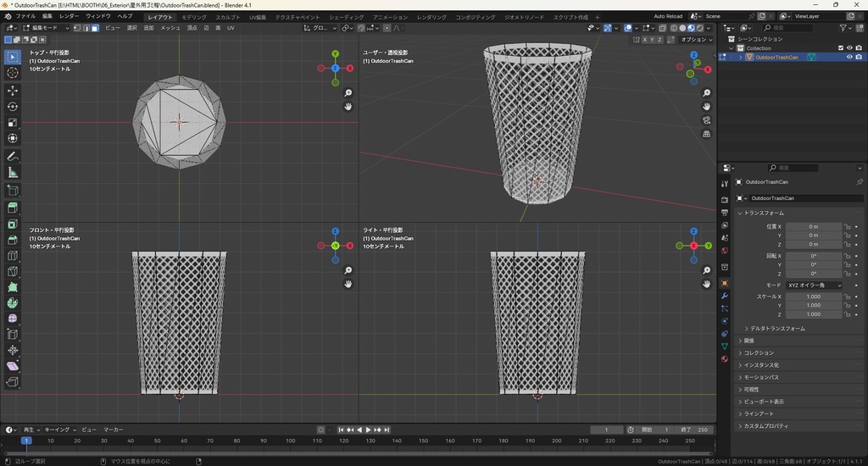Select the Extrude Region tool
Image resolution: width=868 pixels, height=466 pixels.
coord(13,208)
